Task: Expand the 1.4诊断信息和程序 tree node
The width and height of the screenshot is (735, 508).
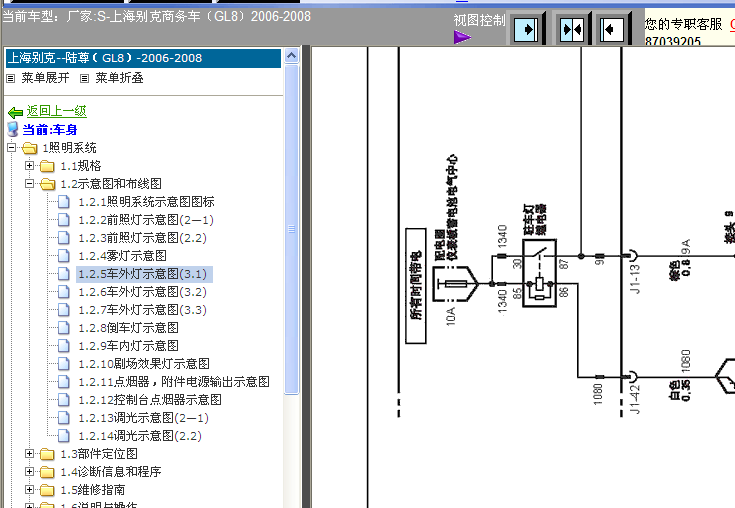Action: (30, 471)
